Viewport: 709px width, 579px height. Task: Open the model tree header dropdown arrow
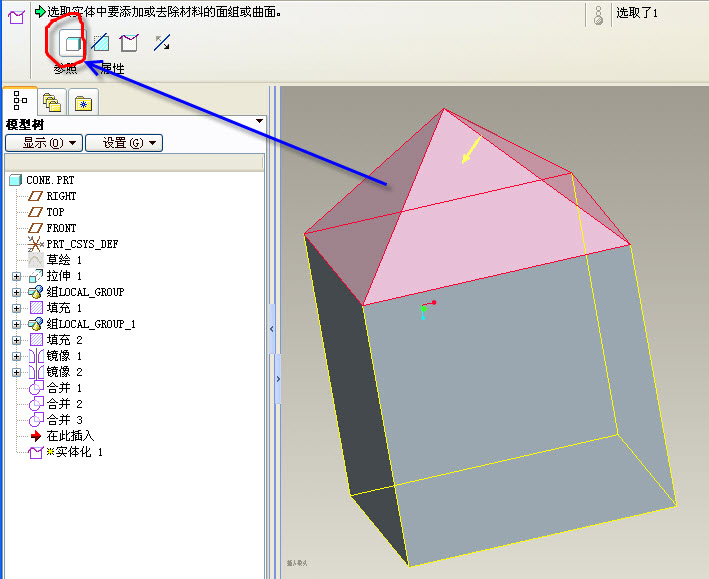(260, 121)
